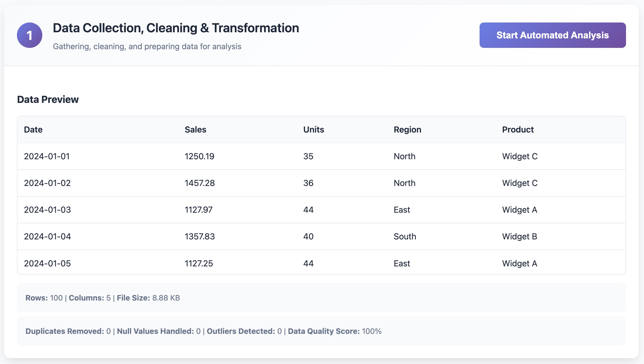Click the Units column header
The height and width of the screenshot is (364, 644).
pyautogui.click(x=314, y=130)
